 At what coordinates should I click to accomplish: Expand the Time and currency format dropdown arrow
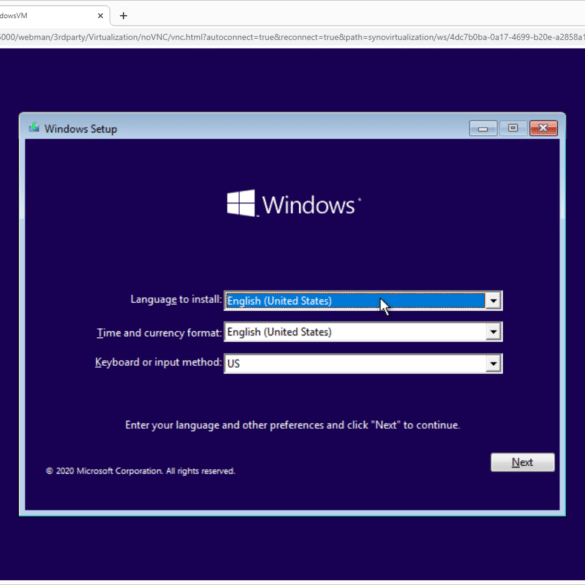click(x=493, y=332)
